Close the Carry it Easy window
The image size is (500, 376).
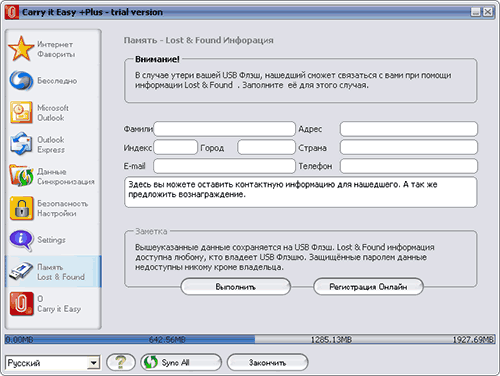point(488,12)
